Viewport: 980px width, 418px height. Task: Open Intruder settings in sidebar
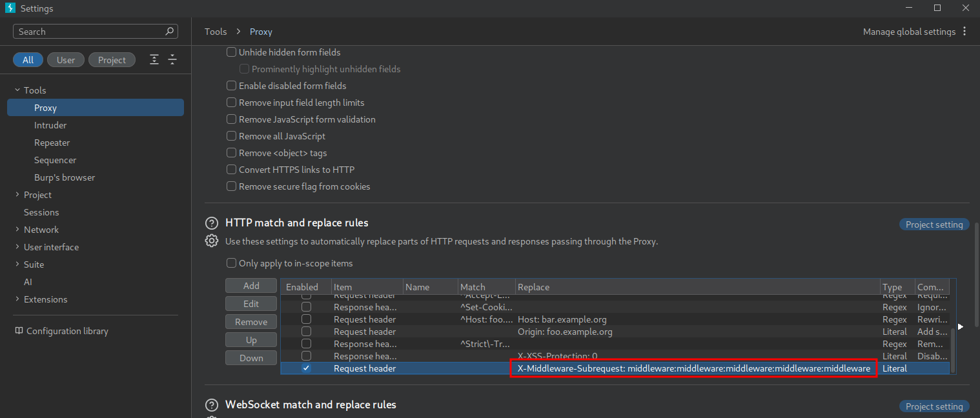[50, 125]
